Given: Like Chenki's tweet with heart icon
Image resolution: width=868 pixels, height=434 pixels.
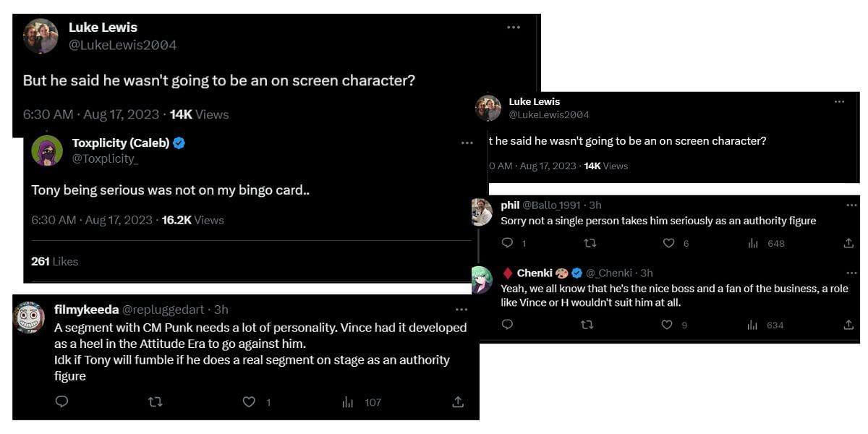Looking at the screenshot, I should click(667, 325).
